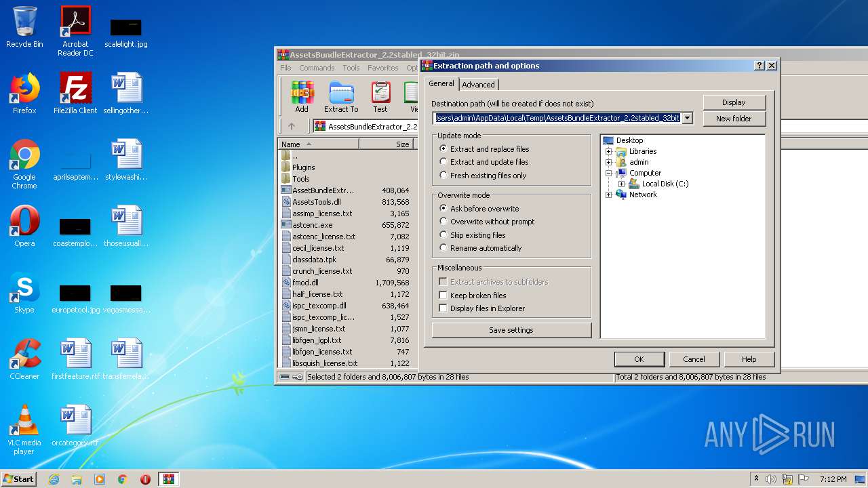Click destination path input field
Image resolution: width=868 pixels, height=488 pixels.
point(557,118)
